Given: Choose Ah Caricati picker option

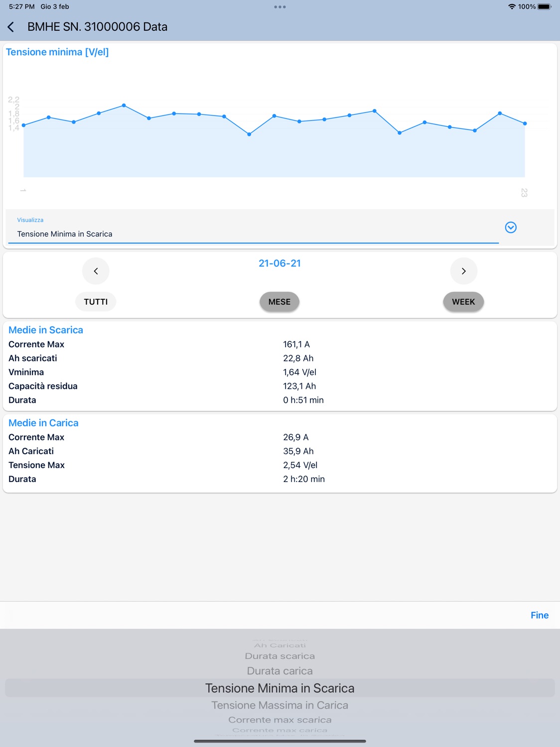Looking at the screenshot, I should point(280,645).
